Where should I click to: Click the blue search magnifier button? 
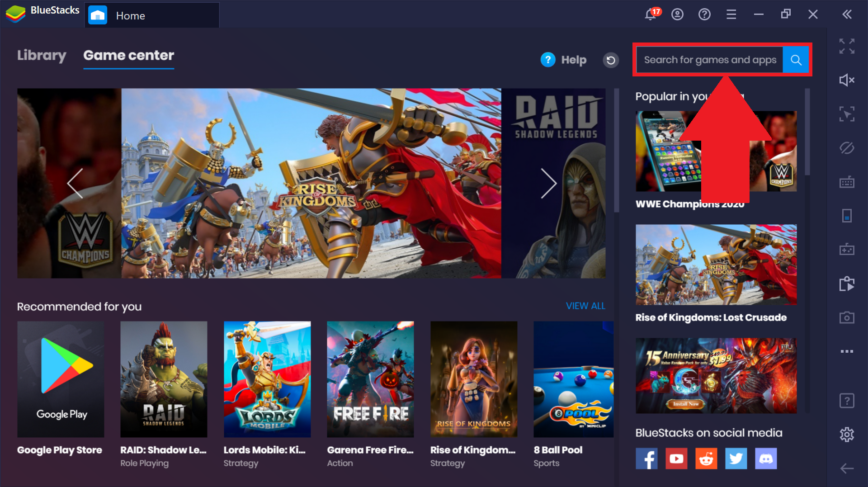[796, 60]
